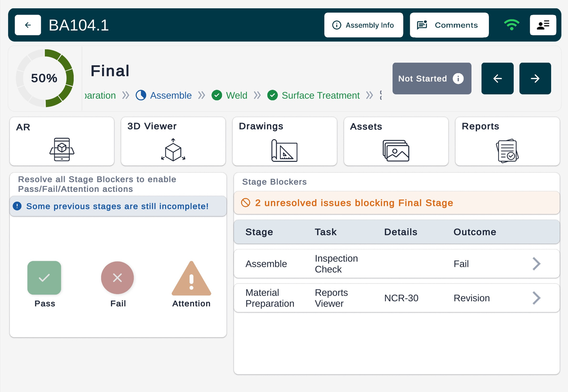Mark stage with green Pass checkmark
Viewport: 568px width, 392px height.
[44, 278]
